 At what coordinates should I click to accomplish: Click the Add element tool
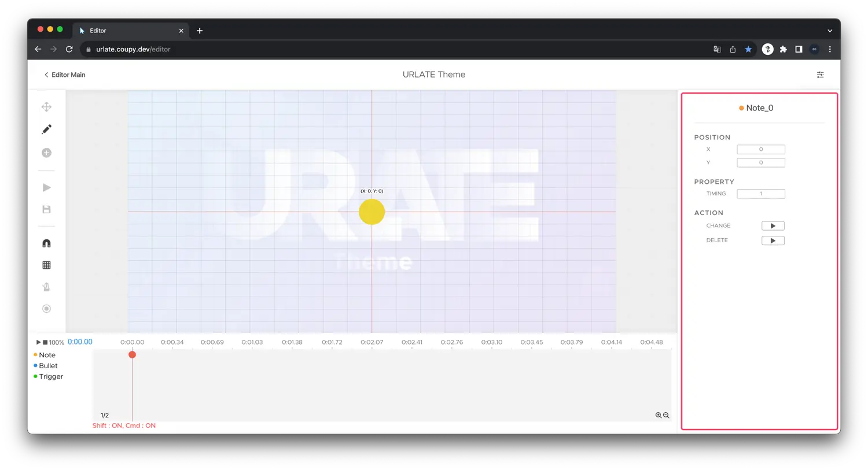tap(46, 153)
